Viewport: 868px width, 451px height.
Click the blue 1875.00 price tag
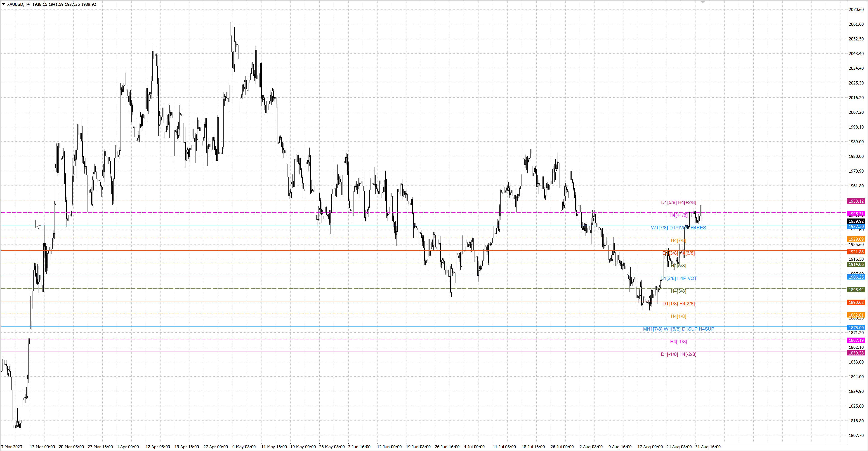coord(856,327)
